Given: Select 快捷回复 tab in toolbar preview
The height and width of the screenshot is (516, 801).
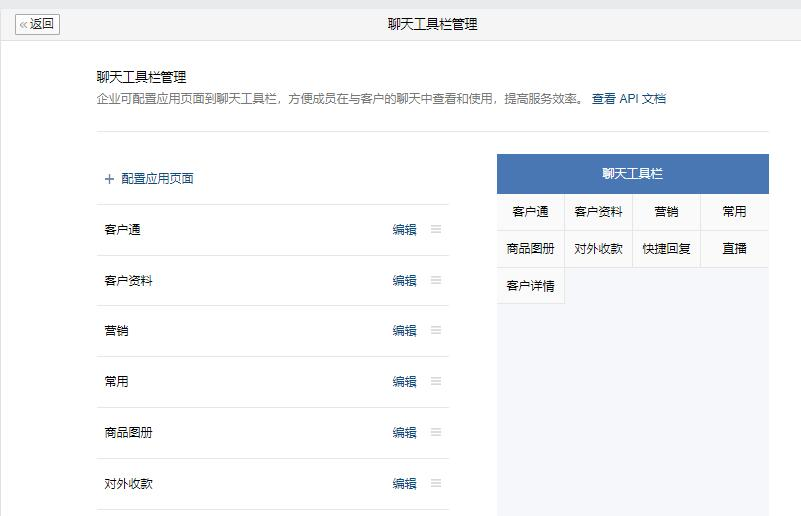Looking at the screenshot, I should click(667, 249).
